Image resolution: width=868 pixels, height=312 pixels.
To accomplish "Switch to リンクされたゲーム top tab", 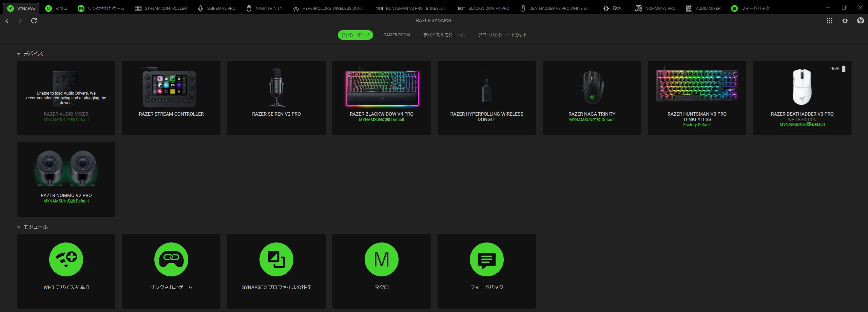I will click(x=101, y=8).
